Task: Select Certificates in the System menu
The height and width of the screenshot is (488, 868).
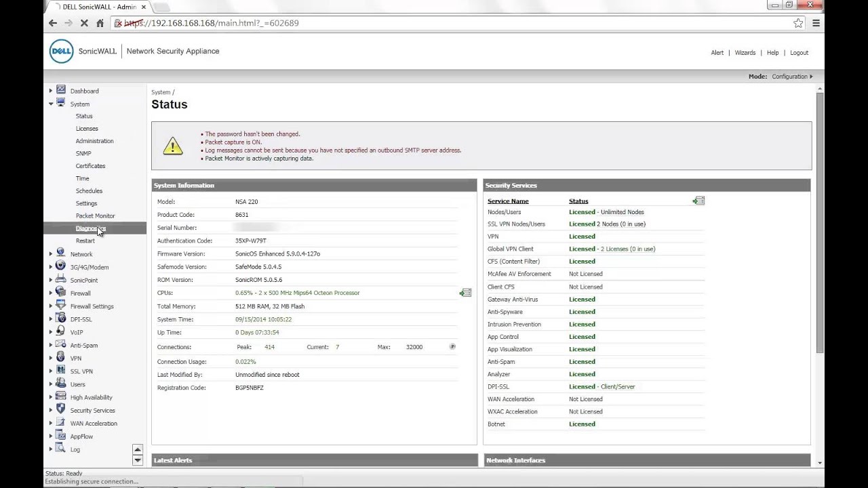Action: tap(90, 166)
